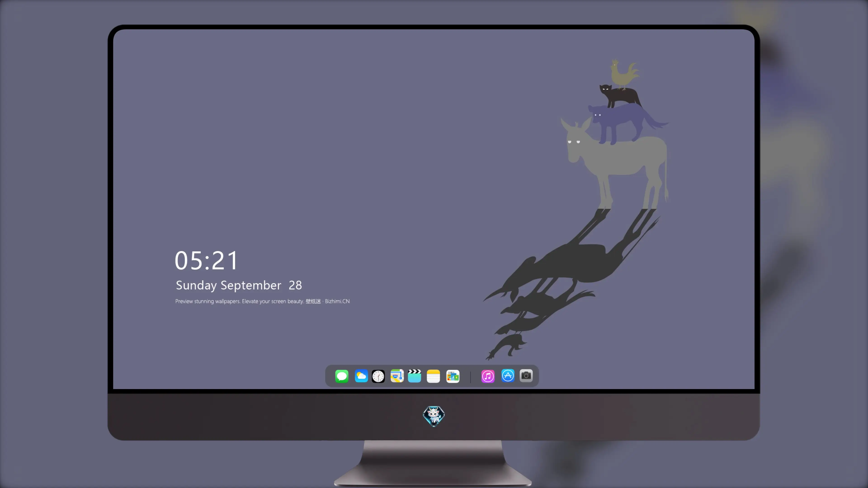Launch the Weather app icon
The height and width of the screenshot is (488, 868).
pos(361,376)
